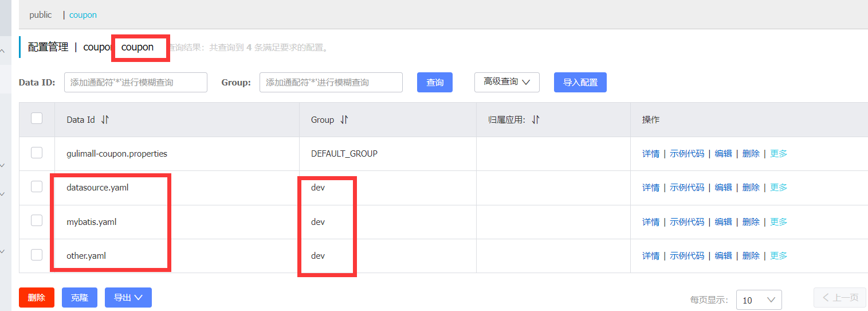Click the 查询 search button
868x311 pixels.
click(435, 82)
